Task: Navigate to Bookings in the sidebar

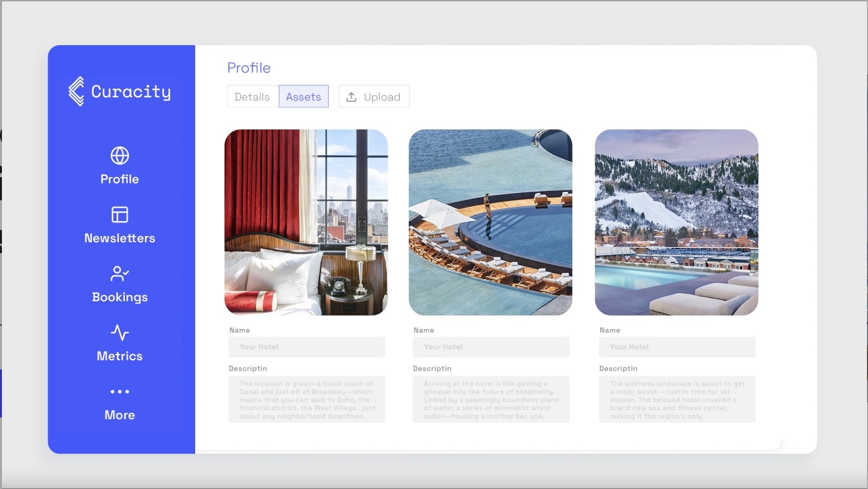Action: tap(120, 297)
